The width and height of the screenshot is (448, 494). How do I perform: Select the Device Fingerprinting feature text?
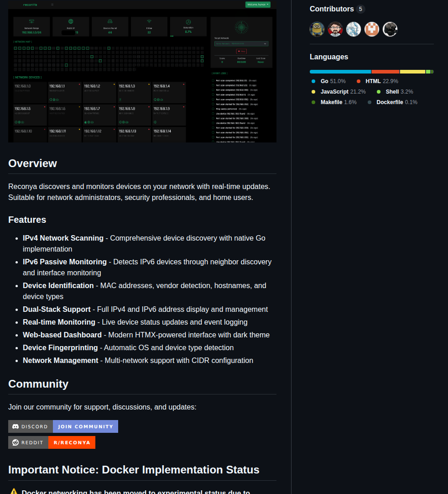tap(128, 347)
